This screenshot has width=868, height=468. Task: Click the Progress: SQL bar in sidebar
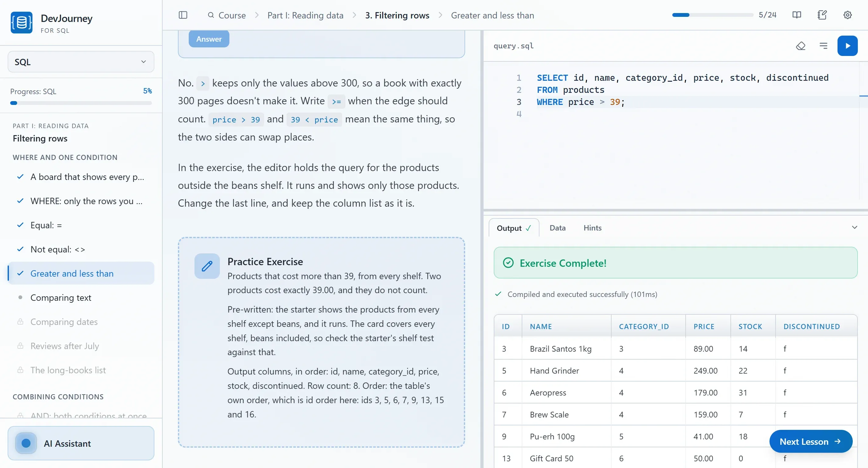tap(81, 103)
